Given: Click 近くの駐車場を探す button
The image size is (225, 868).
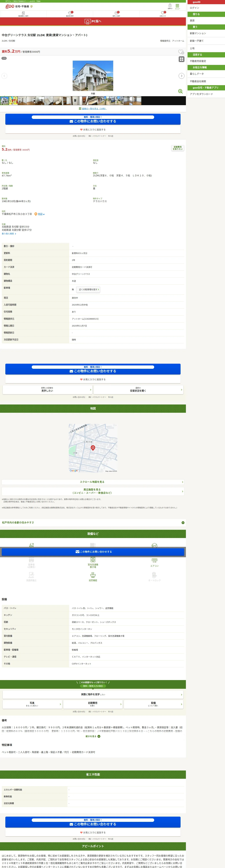Looking at the screenshot, I should point(88,289).
